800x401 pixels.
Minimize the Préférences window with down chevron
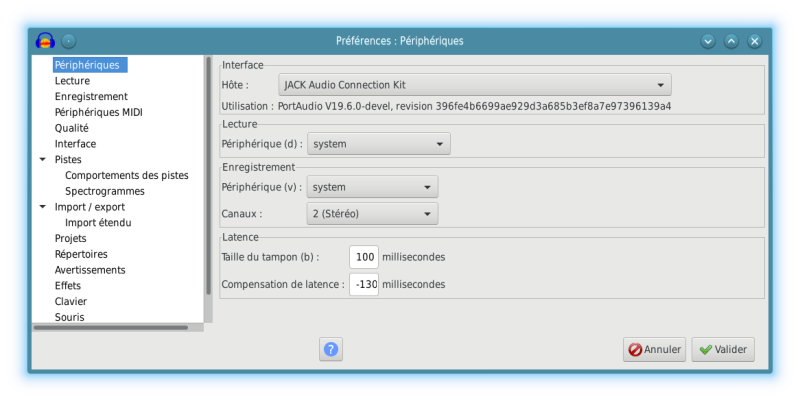coord(708,41)
